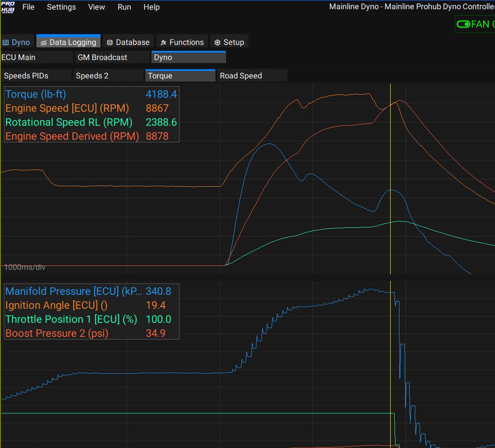Click the derived engine speed value 8878

click(157, 136)
